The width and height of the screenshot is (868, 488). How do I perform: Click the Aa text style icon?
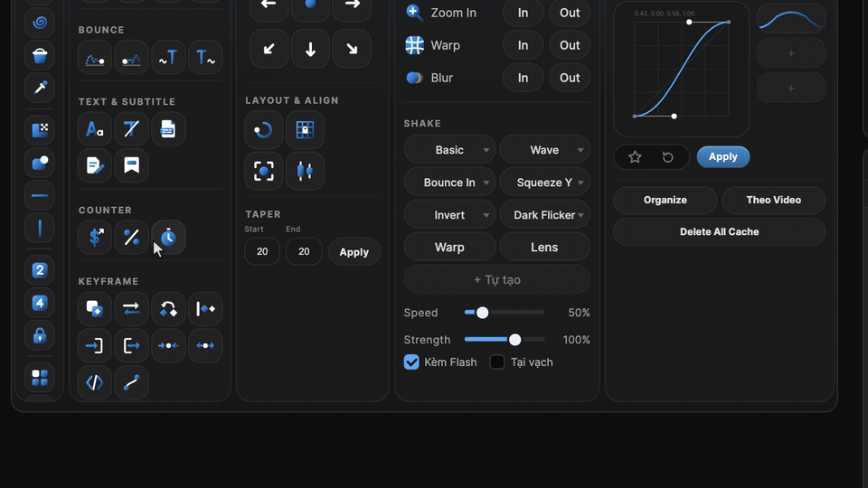(95, 129)
